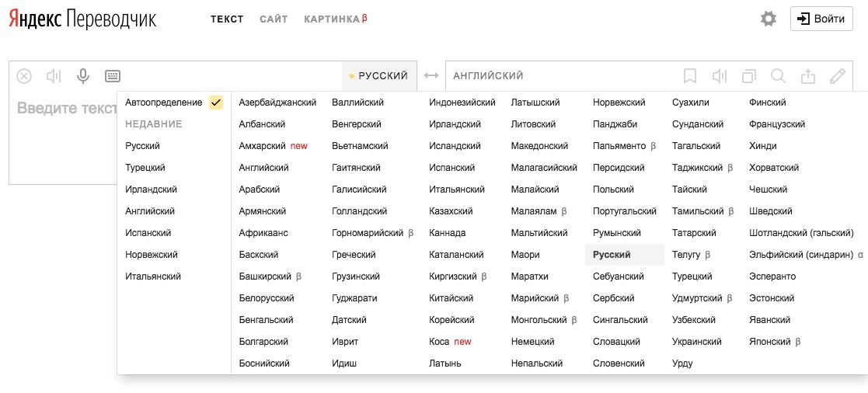Select Турецкий from recent languages
The height and width of the screenshot is (393, 868).
coord(145,168)
